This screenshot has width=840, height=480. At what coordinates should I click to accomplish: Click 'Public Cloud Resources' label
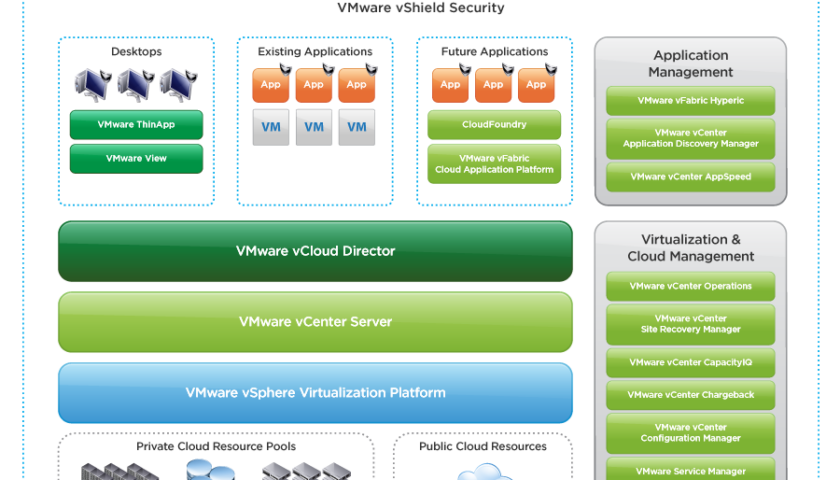click(483, 446)
